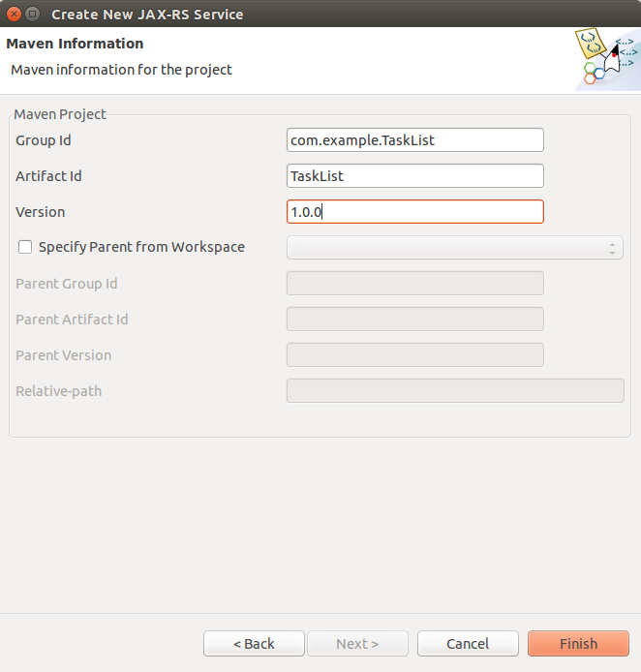The height and width of the screenshot is (672, 641).
Task: Click the Artifact Id label
Action: click(x=48, y=176)
